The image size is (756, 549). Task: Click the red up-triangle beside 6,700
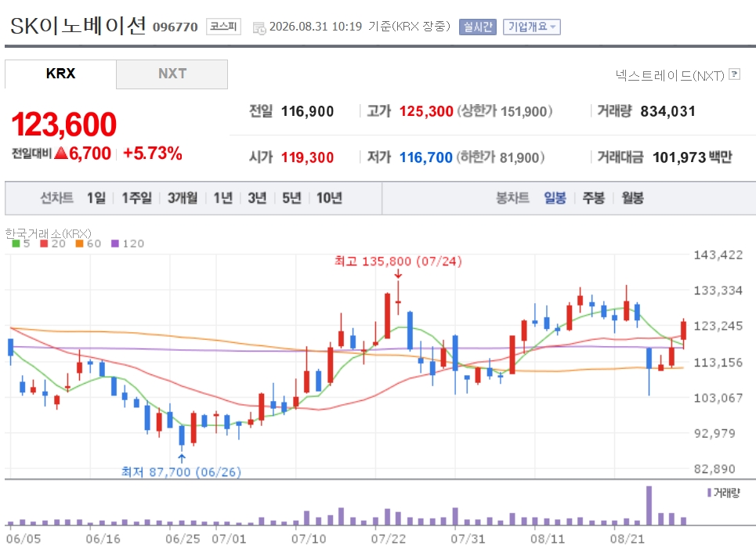tap(61, 154)
